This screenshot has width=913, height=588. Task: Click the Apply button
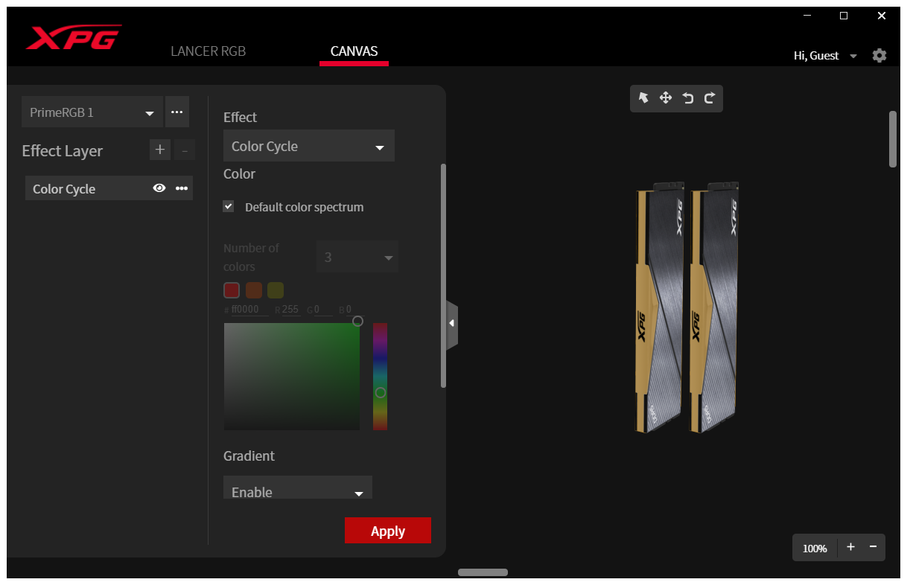pos(388,531)
